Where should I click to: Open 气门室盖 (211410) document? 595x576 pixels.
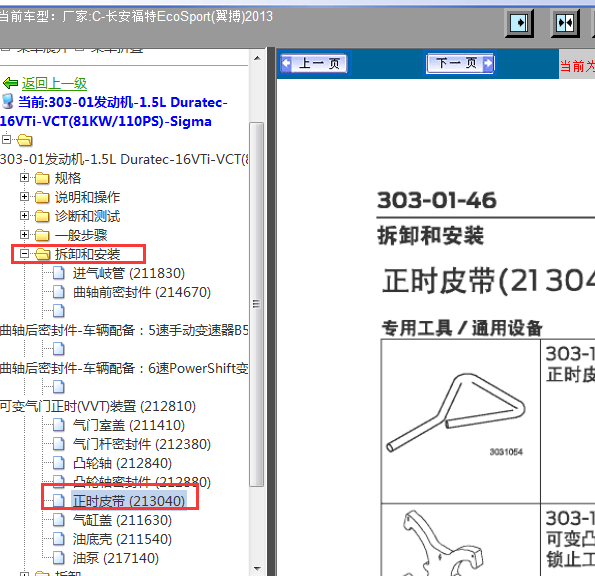(129, 425)
